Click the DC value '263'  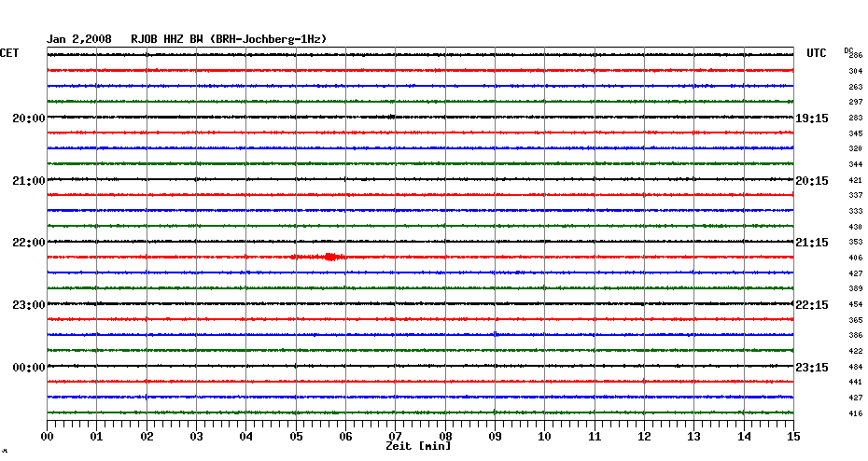(x=856, y=87)
